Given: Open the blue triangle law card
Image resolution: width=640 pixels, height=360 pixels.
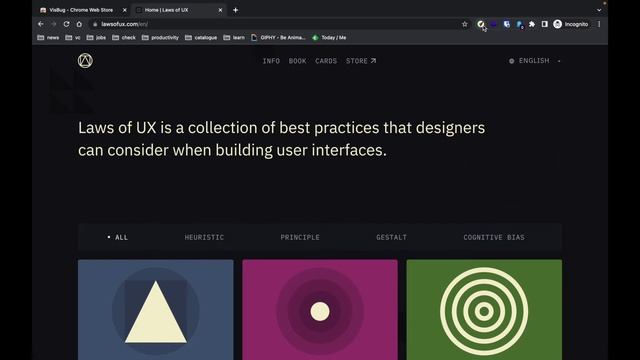Looking at the screenshot, I should click(x=156, y=310).
